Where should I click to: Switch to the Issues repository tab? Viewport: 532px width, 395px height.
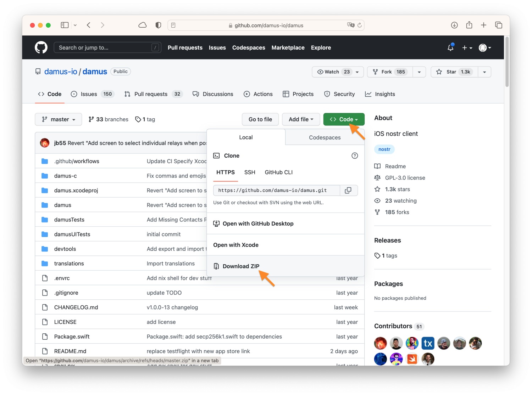coord(93,94)
